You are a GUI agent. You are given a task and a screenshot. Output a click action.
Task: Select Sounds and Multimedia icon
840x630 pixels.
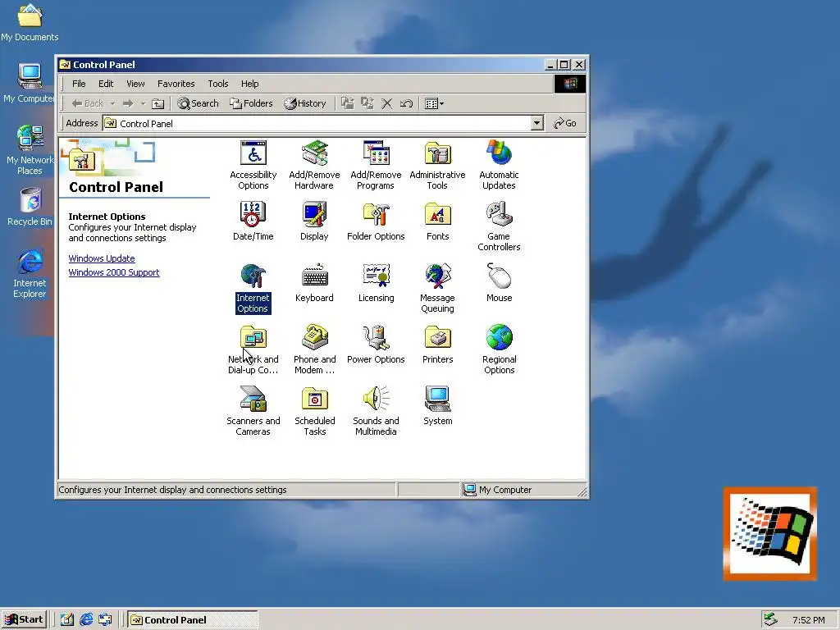[376, 412]
